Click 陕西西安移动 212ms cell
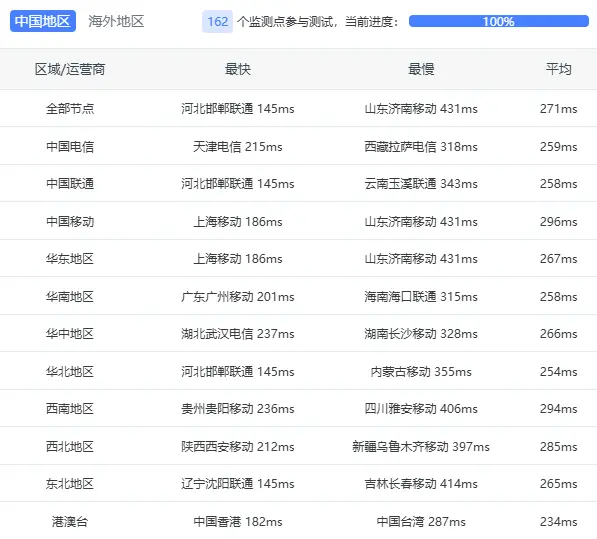This screenshot has width=597, height=539. point(238,447)
